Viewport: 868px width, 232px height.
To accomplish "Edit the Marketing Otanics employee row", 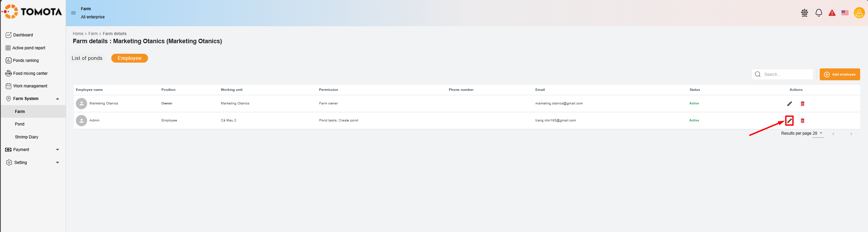I will [x=789, y=104].
